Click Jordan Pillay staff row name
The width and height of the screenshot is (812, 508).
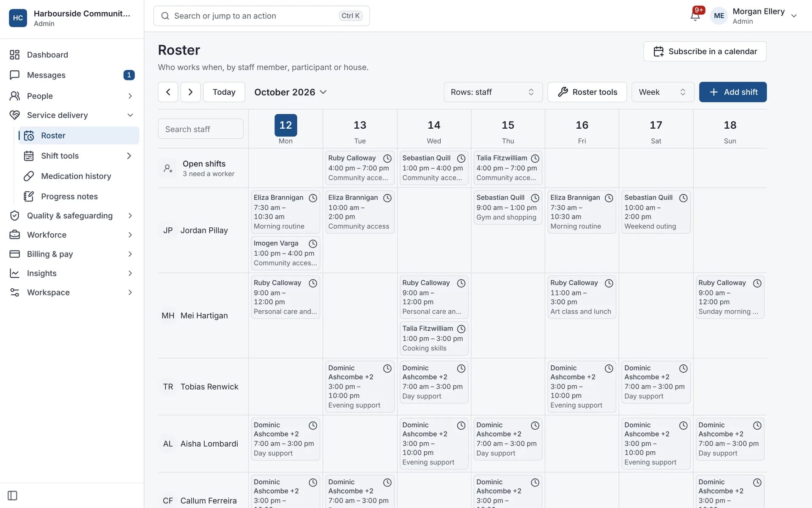click(x=204, y=230)
